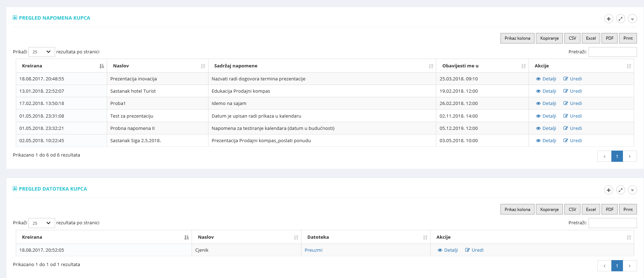Screen dimensions: 644x278
Task: Export notes table as PDF
Action: coord(610,38)
